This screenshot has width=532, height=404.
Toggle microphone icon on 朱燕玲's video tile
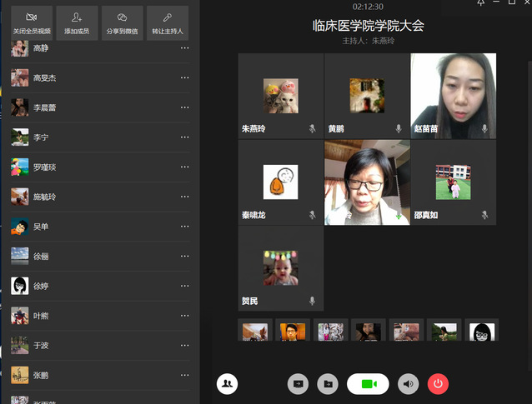coord(313,129)
